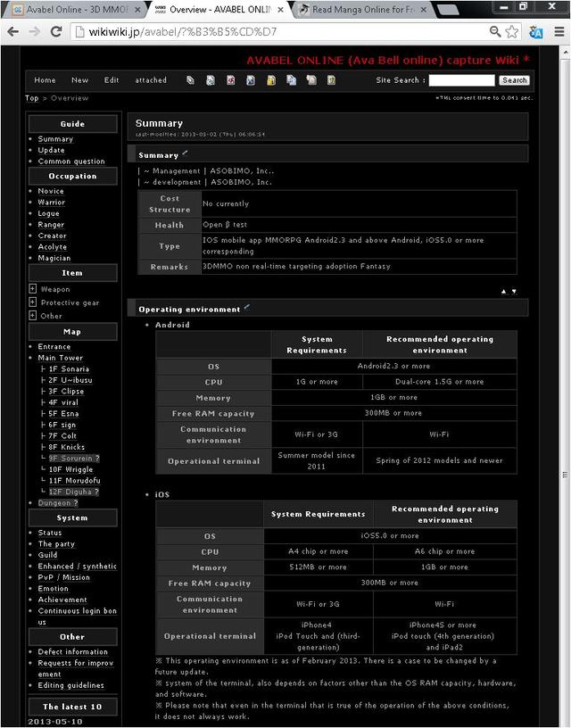Close the Read Manga Online tab
Viewport: 571px width, 728px height.
[424, 9]
